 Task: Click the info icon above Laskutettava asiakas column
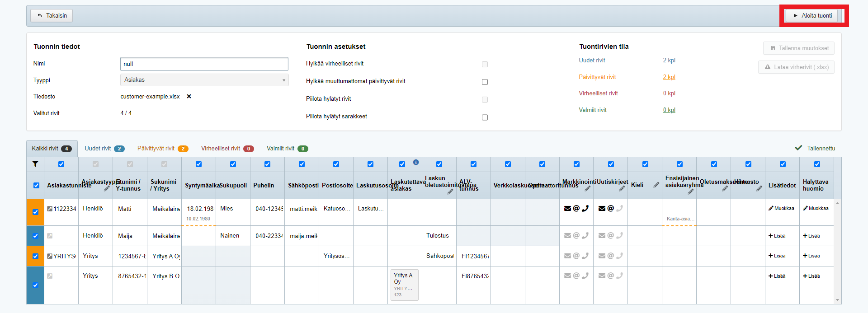point(416,162)
